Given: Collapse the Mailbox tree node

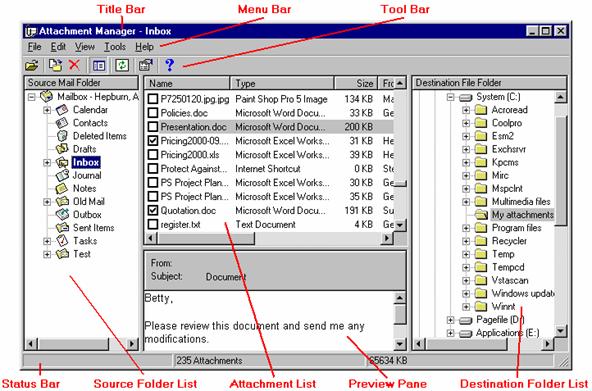Looking at the screenshot, I should tap(32, 97).
